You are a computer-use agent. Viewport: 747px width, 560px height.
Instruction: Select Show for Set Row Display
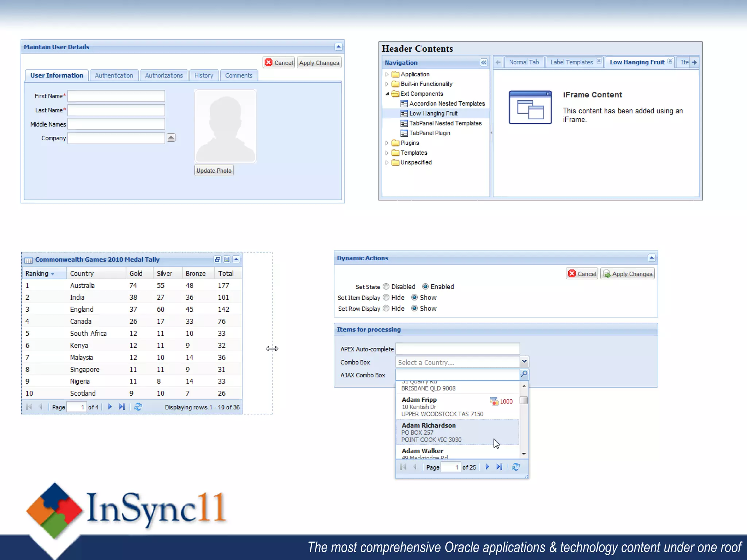[414, 308]
